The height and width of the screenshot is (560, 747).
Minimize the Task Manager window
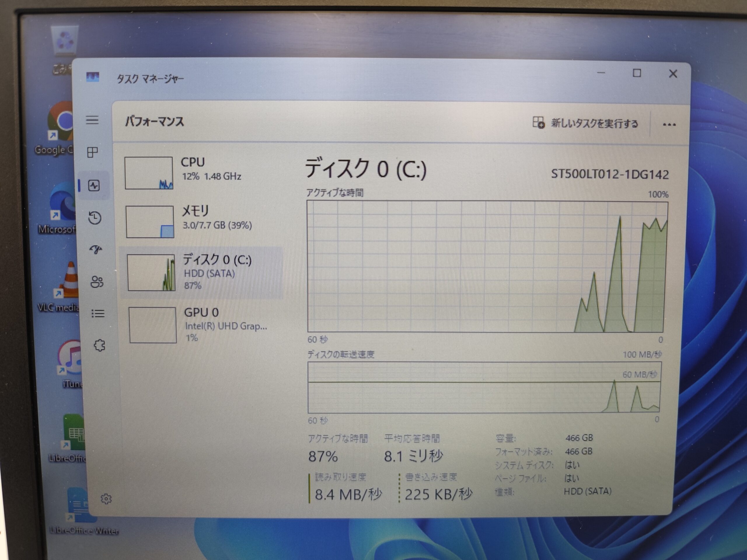pyautogui.click(x=601, y=73)
